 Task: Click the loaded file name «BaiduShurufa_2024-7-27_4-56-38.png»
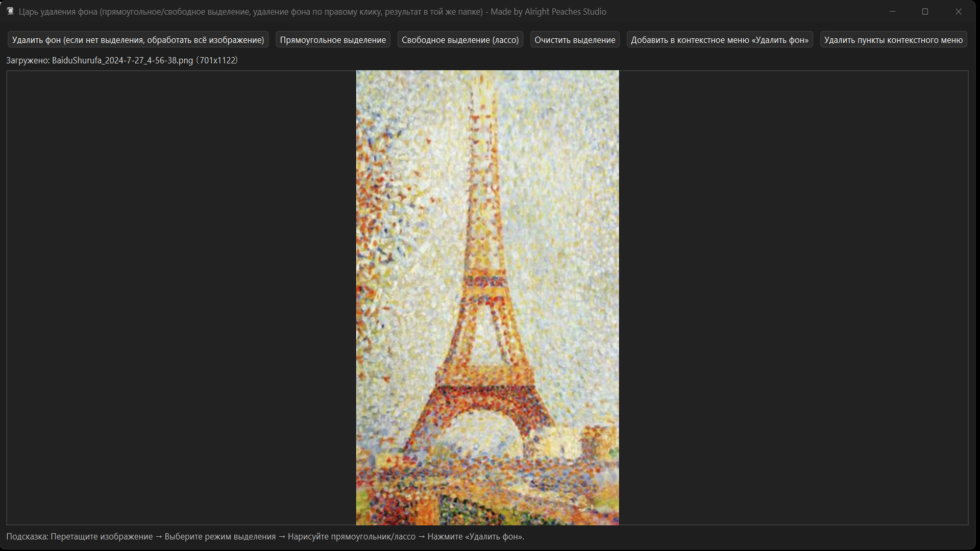[x=122, y=60]
